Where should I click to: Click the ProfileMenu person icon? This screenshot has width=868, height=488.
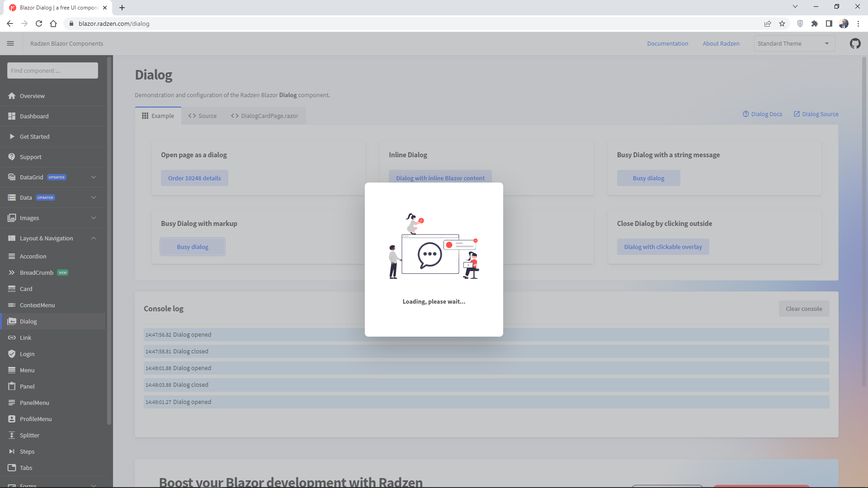[12, 419]
